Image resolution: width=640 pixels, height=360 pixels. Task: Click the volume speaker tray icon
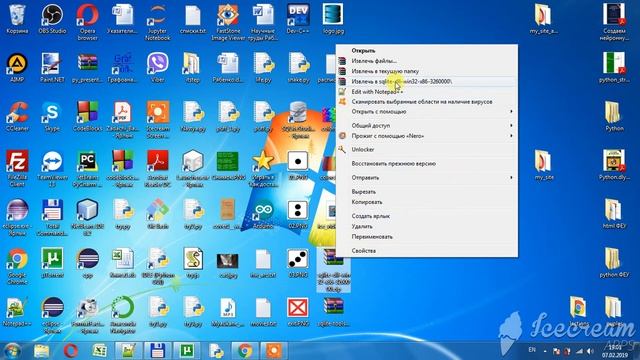590,351
